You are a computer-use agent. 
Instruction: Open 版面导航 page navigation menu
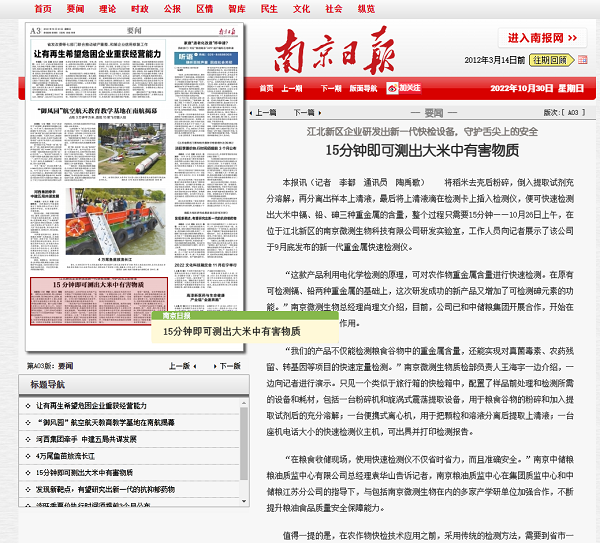pyautogui.click(x=362, y=88)
